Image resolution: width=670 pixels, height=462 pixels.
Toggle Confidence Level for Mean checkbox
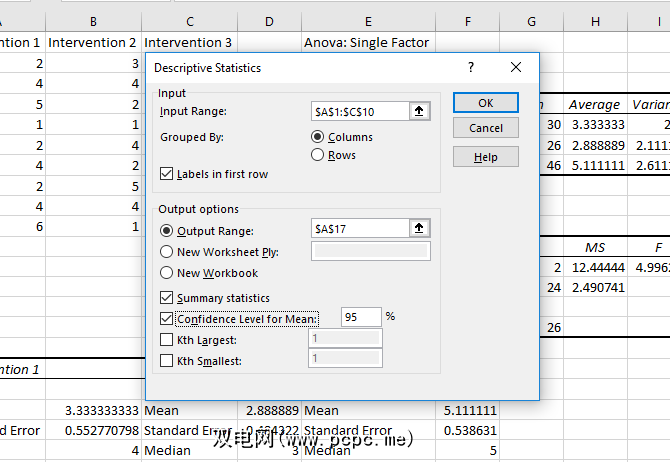(167, 319)
